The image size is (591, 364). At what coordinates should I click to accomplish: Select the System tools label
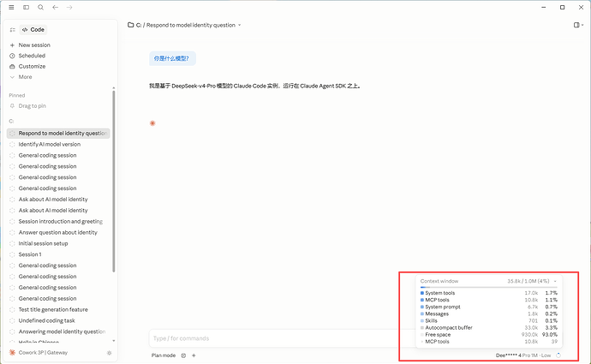[x=440, y=293]
